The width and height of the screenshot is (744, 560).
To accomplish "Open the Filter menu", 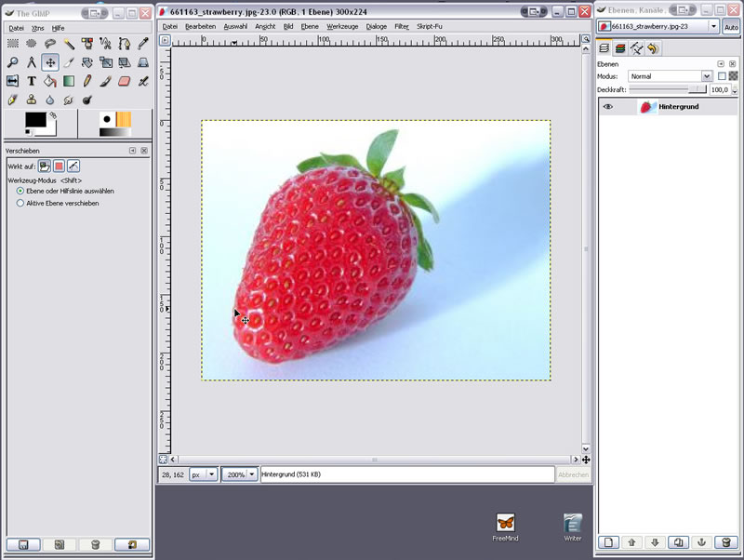I will [x=401, y=26].
